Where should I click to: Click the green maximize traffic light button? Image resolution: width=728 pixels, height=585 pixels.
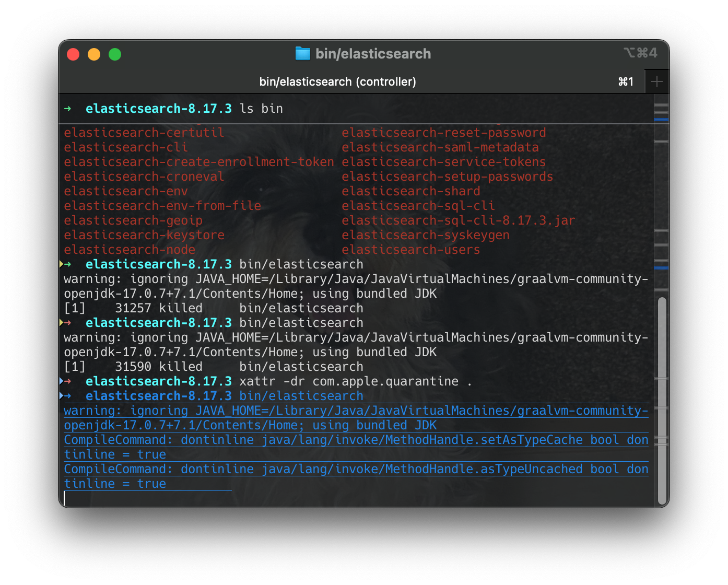pos(114,54)
